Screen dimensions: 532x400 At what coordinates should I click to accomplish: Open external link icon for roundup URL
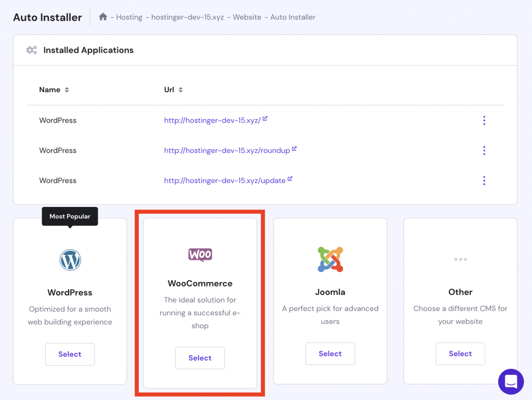pyautogui.click(x=294, y=149)
